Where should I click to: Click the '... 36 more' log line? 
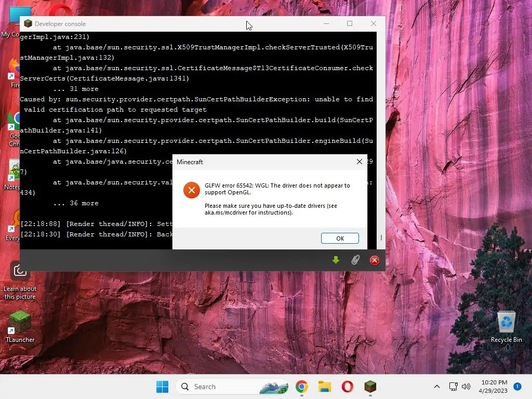tap(76, 203)
